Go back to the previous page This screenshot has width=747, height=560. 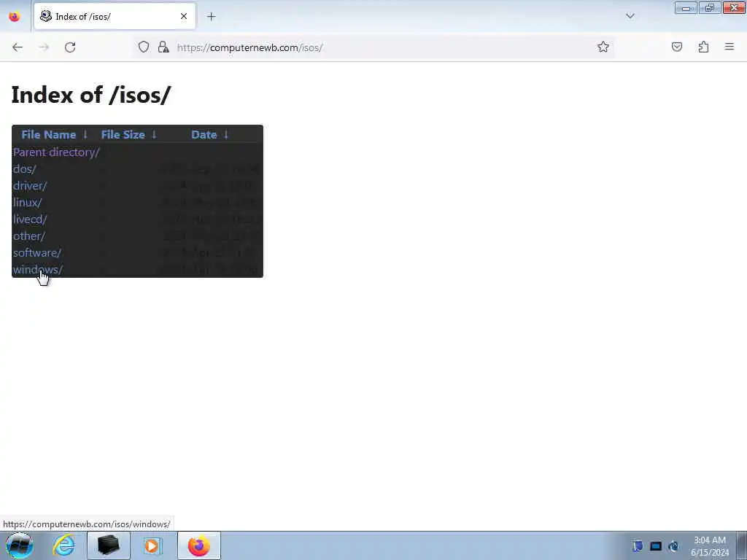[x=18, y=47]
